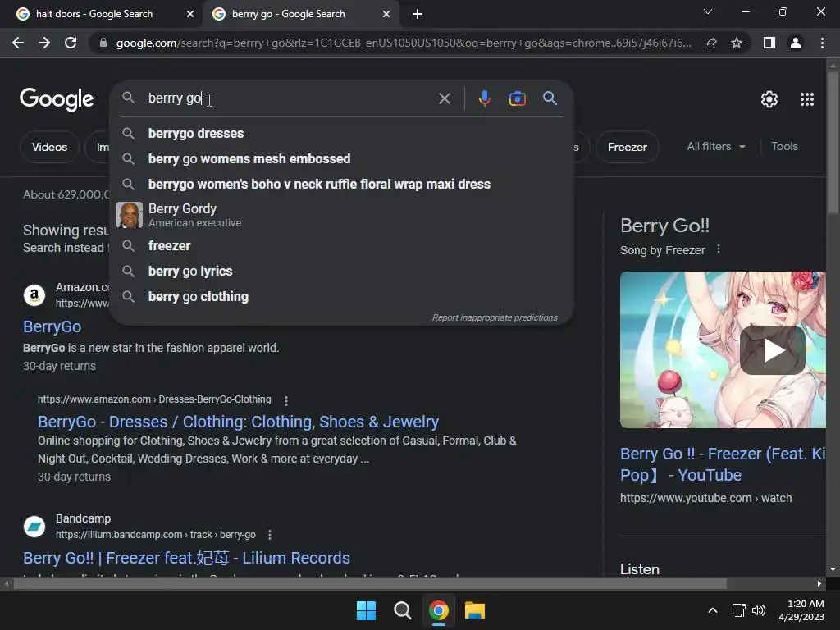
Task: Select the berrry go search tab
Action: [288, 14]
